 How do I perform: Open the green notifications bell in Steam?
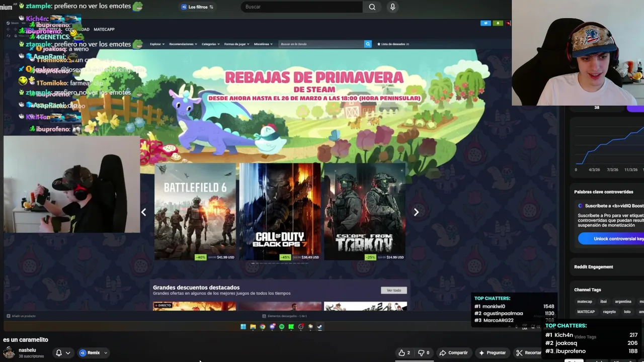(x=498, y=23)
